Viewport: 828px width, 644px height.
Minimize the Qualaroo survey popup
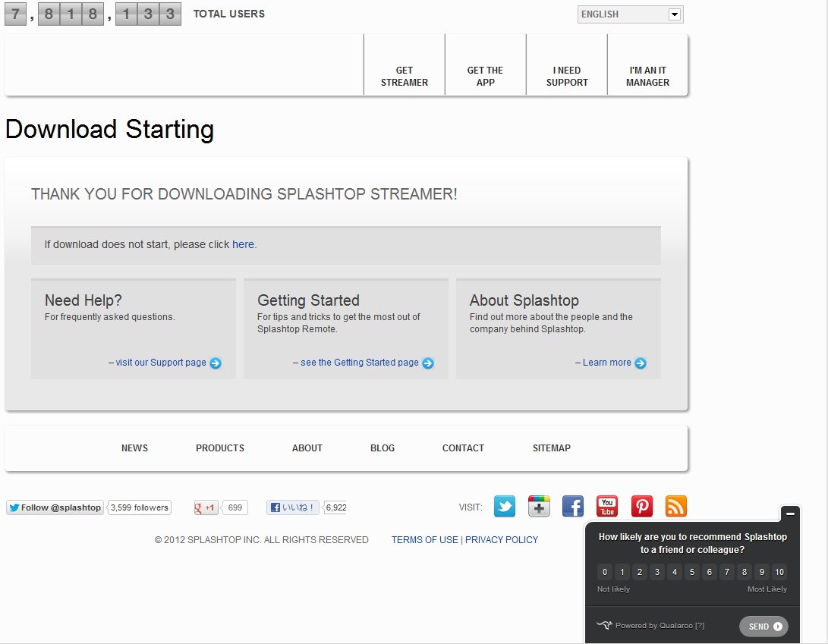coord(791,513)
